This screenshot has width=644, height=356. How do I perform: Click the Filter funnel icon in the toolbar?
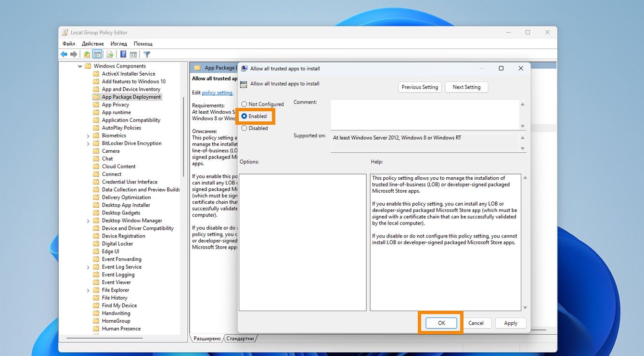click(147, 54)
